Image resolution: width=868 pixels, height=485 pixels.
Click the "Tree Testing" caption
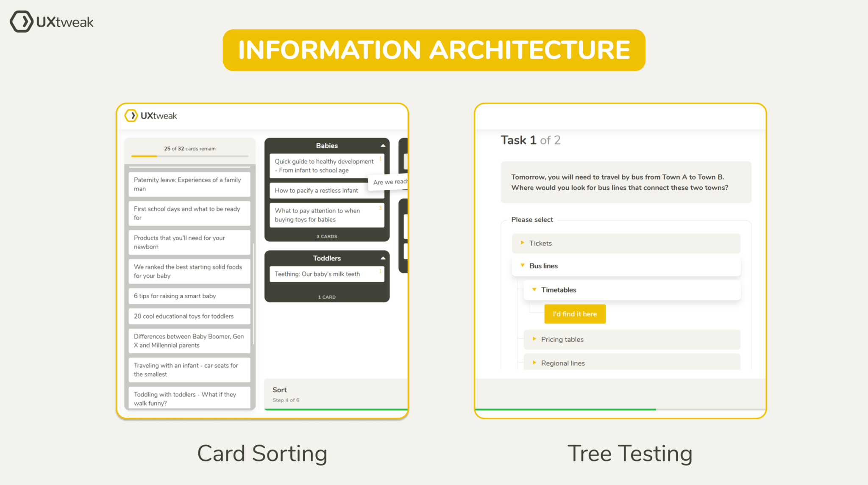630,454
